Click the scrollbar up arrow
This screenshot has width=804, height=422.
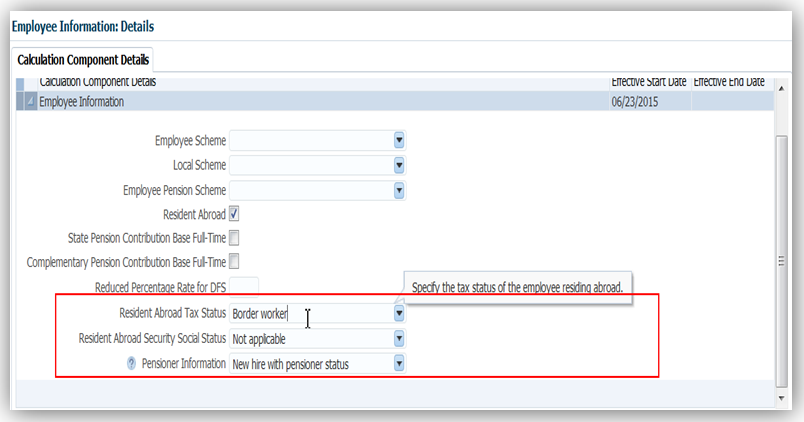(781, 84)
